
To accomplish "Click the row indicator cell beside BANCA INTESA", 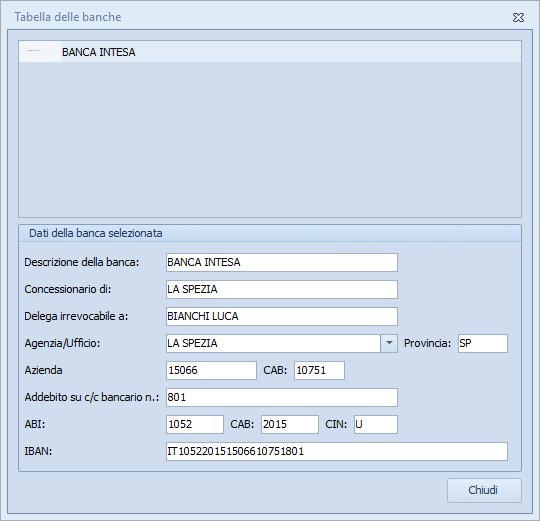I will click(x=40, y=52).
